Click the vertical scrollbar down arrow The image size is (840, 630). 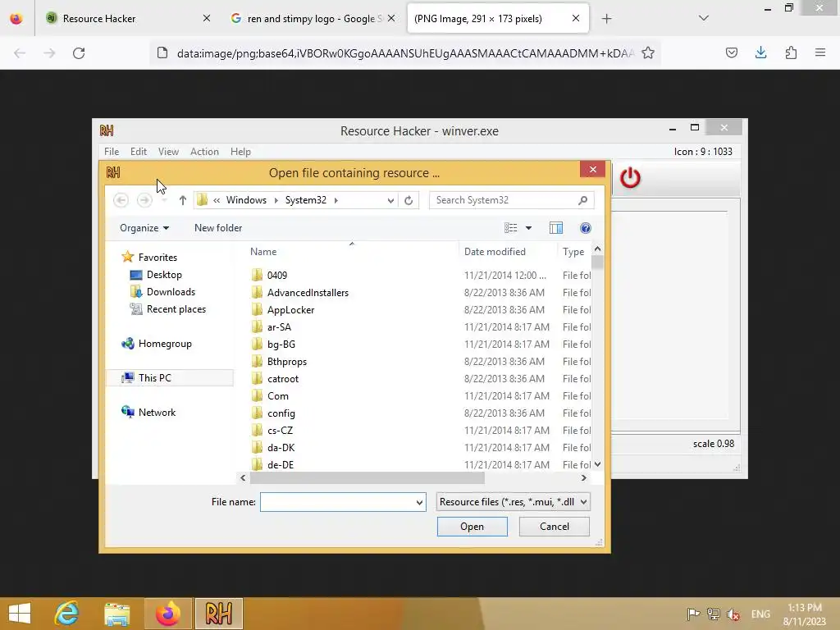tap(597, 464)
